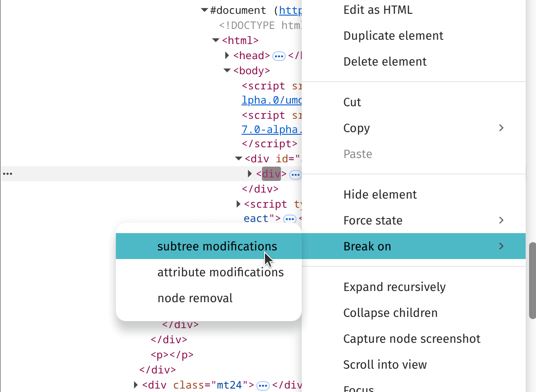The width and height of the screenshot is (536, 392).
Task: Enable break on node removal
Action: pyautogui.click(x=195, y=298)
